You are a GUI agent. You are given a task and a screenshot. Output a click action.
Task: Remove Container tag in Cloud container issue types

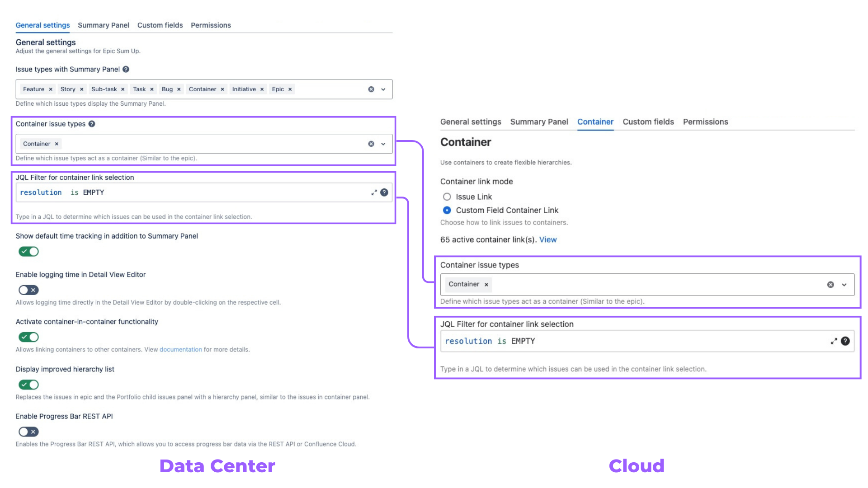(486, 285)
